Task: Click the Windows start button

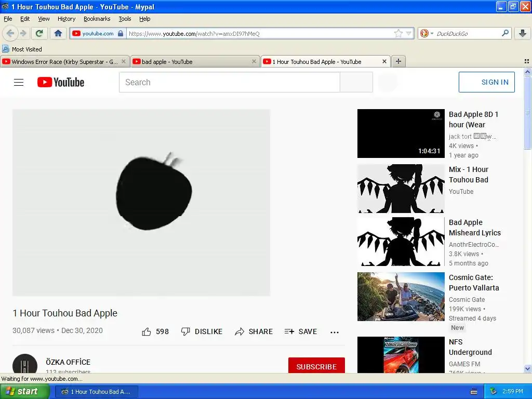Action: [x=24, y=392]
